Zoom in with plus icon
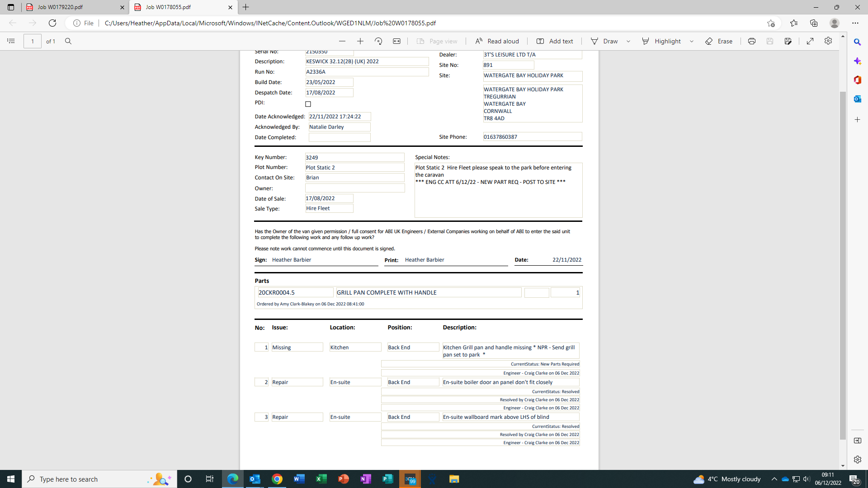Viewport: 868px width, 488px height. 360,41
